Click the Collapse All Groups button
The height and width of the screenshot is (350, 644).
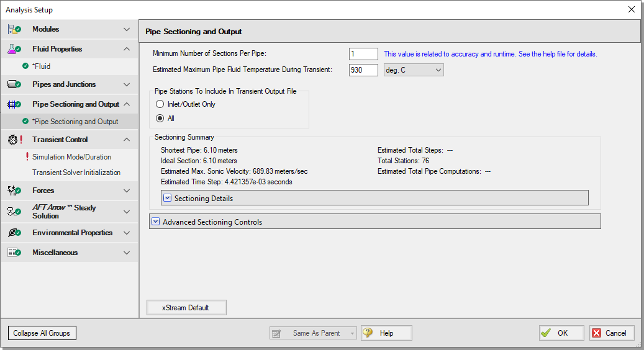point(42,333)
